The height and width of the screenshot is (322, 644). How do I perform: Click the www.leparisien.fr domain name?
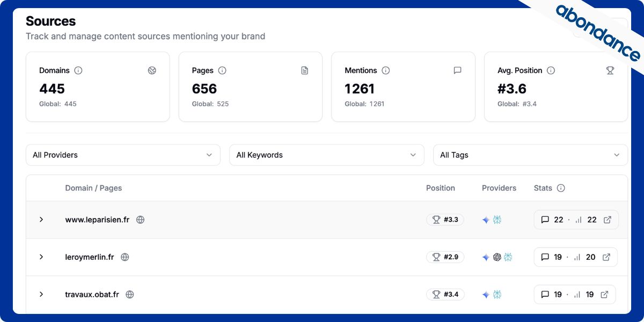coord(97,219)
